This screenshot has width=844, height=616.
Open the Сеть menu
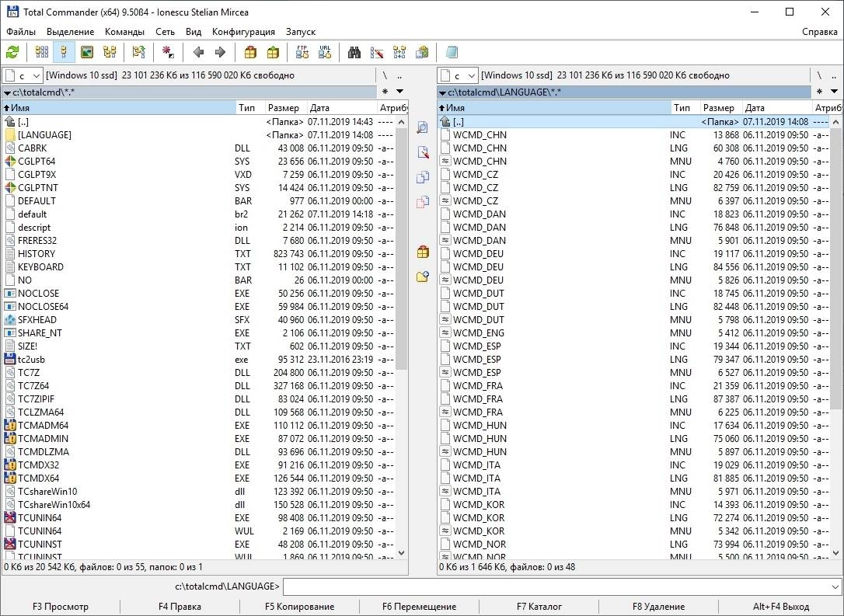point(165,32)
